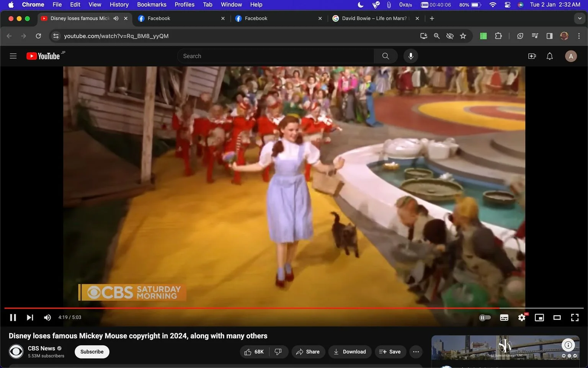The height and width of the screenshot is (368, 588).
Task: Toggle subtitles/closed captions
Action: (504, 317)
